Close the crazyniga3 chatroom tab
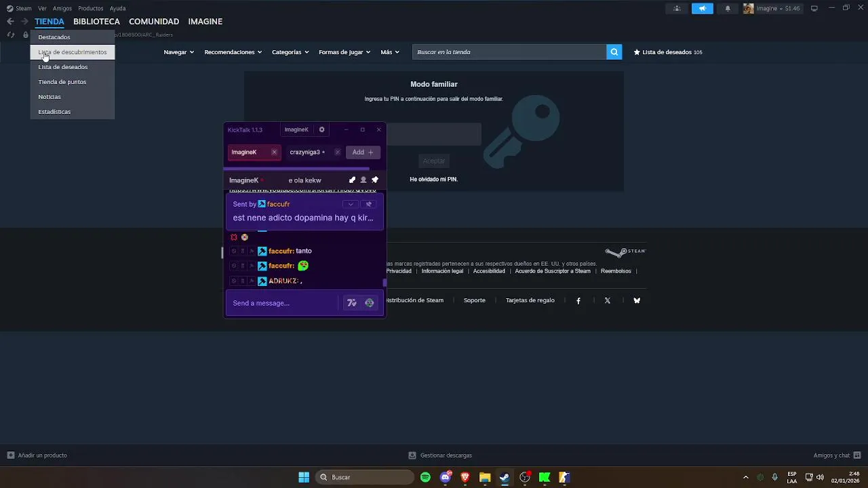This screenshot has width=868, height=488. (x=338, y=152)
